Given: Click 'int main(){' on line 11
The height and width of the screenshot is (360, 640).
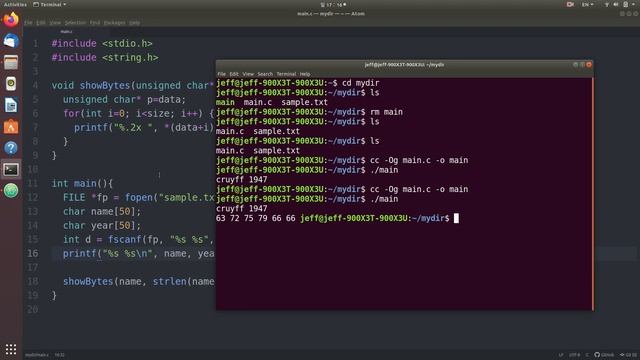Looking at the screenshot, I should pos(82,183).
